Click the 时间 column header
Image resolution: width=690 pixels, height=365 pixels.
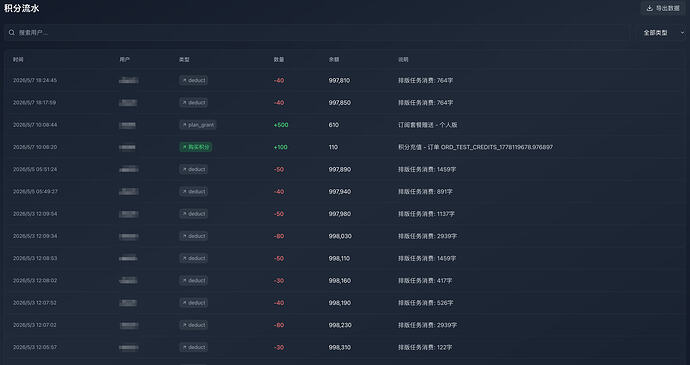click(x=18, y=59)
